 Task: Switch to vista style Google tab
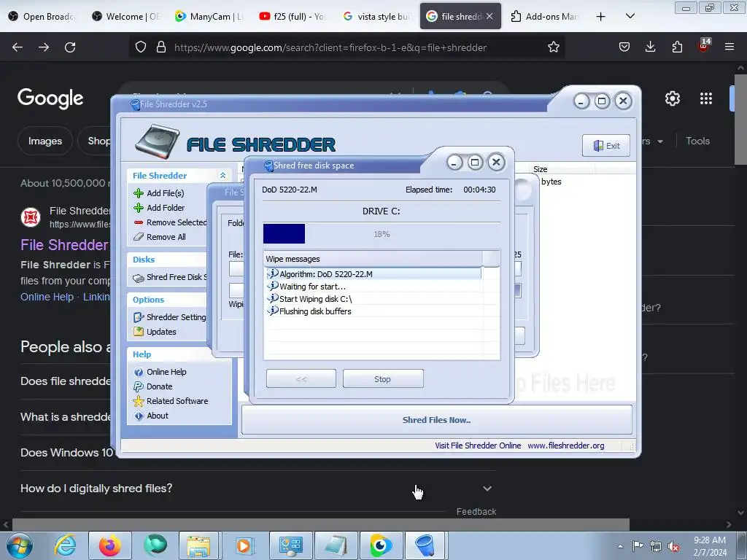click(x=376, y=16)
